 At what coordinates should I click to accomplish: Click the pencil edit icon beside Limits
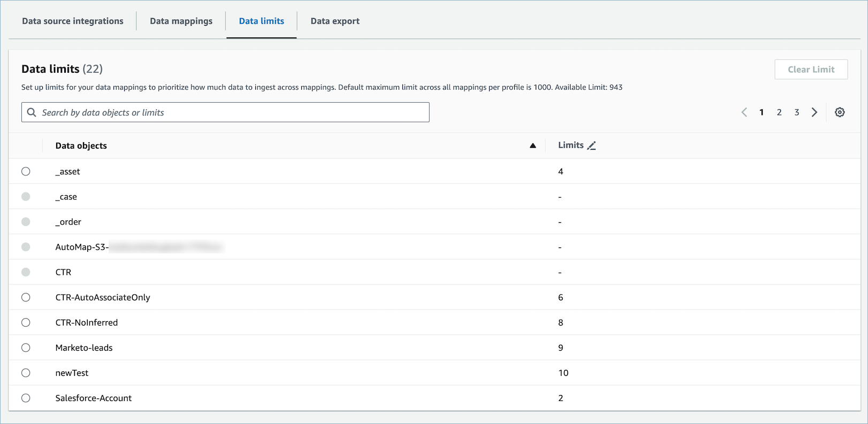(591, 145)
